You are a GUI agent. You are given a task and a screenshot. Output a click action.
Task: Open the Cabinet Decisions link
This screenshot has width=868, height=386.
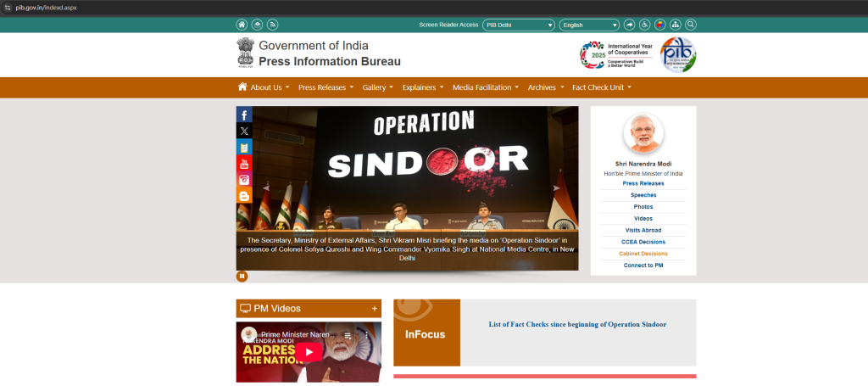(643, 254)
